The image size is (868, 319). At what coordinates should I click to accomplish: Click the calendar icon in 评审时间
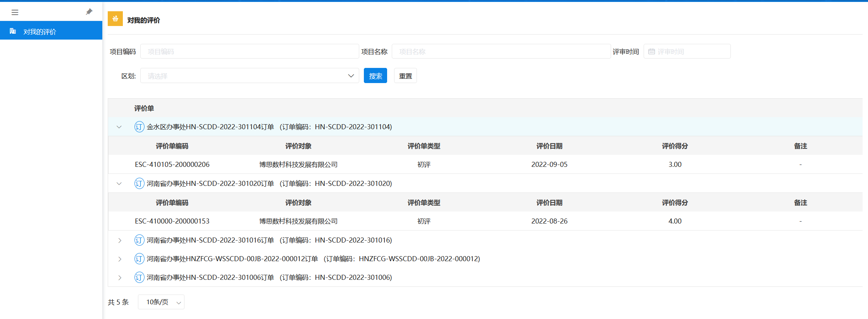(x=652, y=52)
